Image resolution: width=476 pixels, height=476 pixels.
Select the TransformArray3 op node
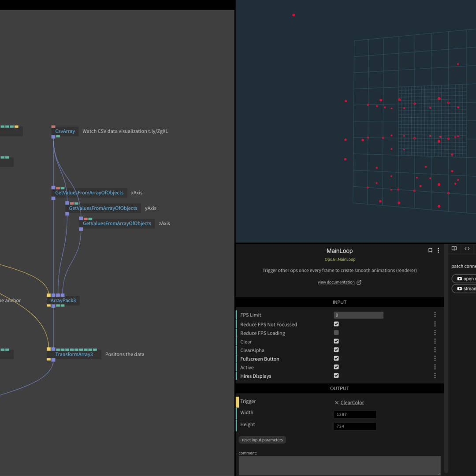tap(74, 354)
